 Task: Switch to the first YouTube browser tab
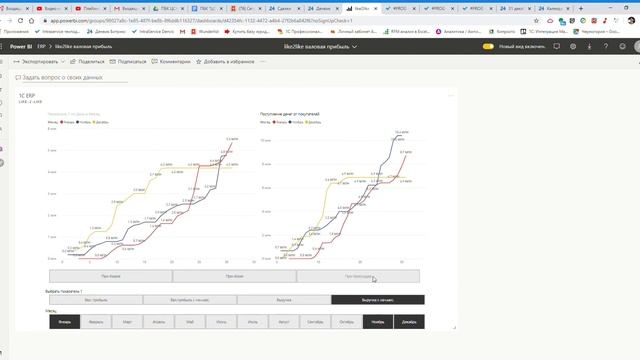tap(52, 8)
